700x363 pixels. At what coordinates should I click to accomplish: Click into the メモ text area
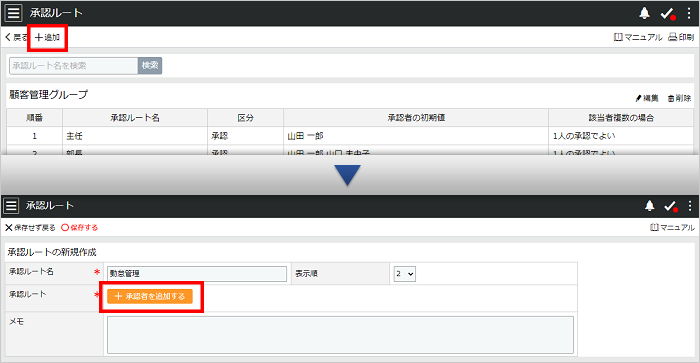[x=340, y=335]
